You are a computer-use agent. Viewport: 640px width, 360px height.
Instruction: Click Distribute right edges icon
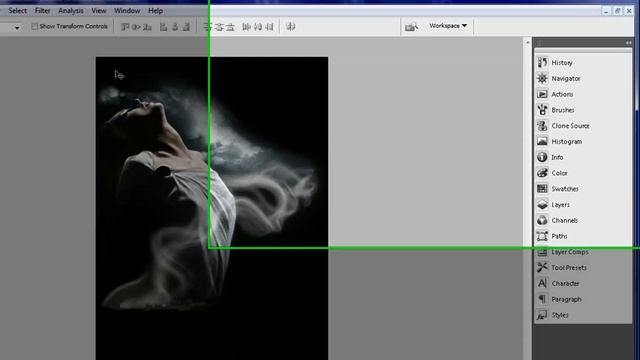[269, 27]
